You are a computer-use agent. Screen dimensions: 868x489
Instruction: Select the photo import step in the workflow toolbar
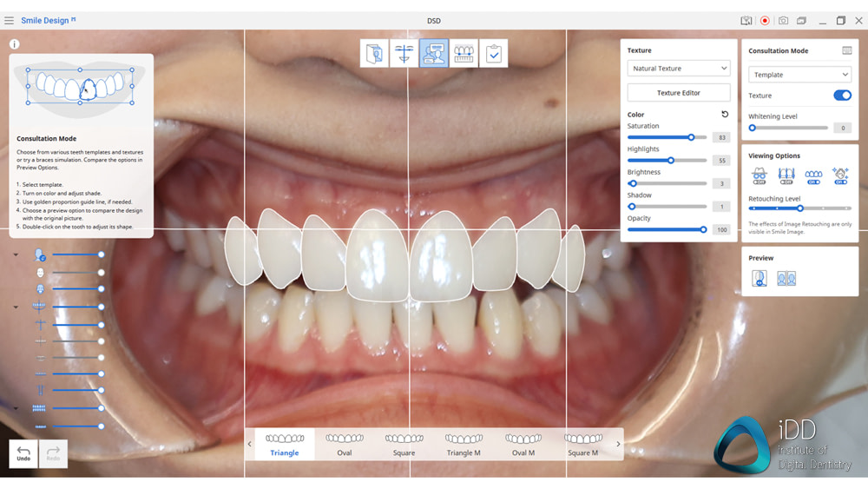point(375,54)
